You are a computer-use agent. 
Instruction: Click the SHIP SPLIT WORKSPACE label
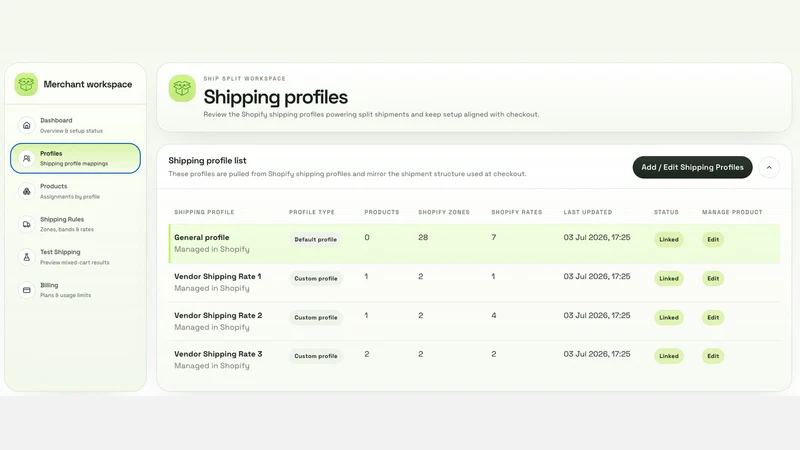pos(244,79)
